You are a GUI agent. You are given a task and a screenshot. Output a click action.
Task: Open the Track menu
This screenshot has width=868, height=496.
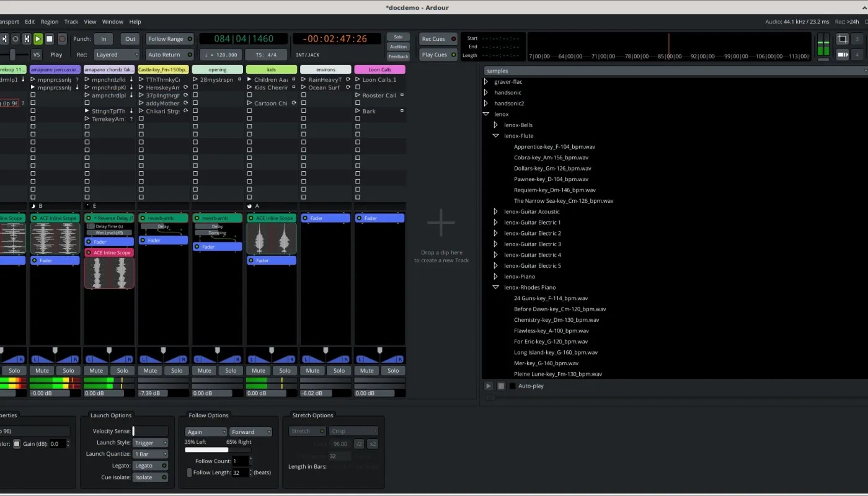click(x=71, y=22)
